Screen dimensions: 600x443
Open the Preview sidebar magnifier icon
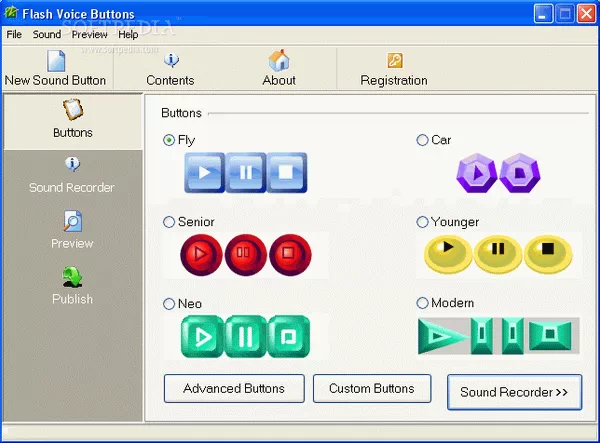coord(72,221)
